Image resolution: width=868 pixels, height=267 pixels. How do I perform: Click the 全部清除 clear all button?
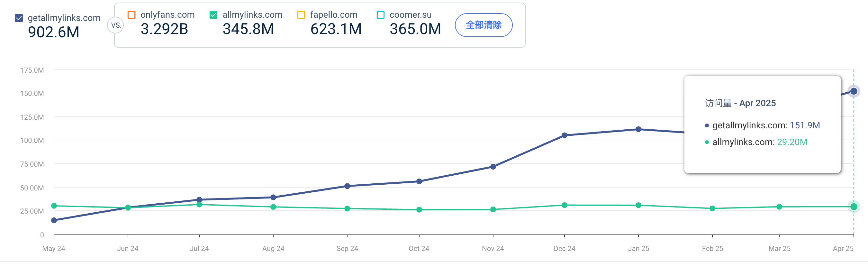click(x=484, y=25)
